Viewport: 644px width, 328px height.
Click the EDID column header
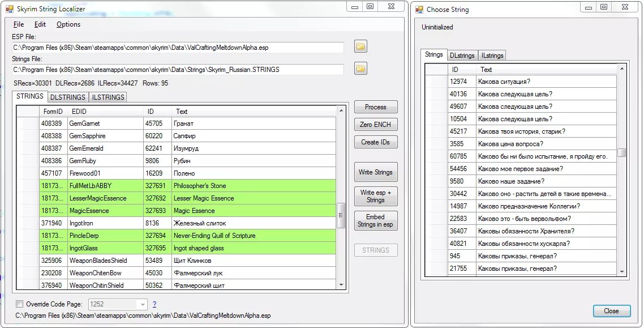(x=106, y=112)
